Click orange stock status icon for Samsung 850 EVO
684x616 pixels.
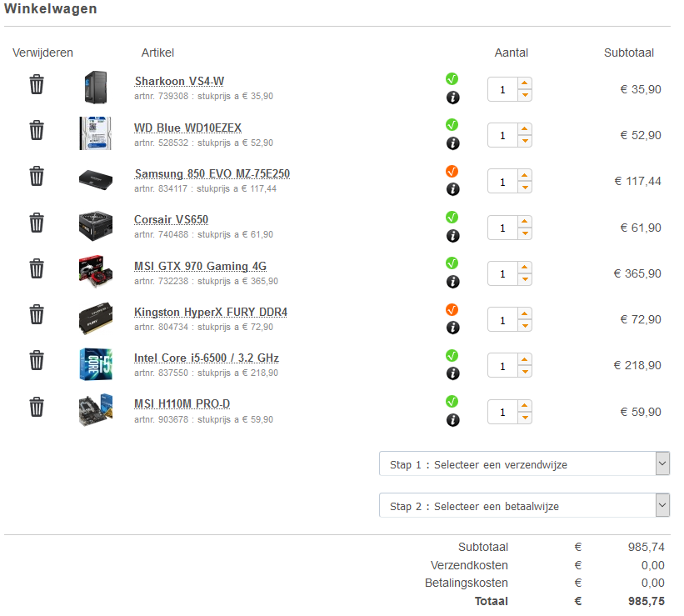tap(452, 171)
